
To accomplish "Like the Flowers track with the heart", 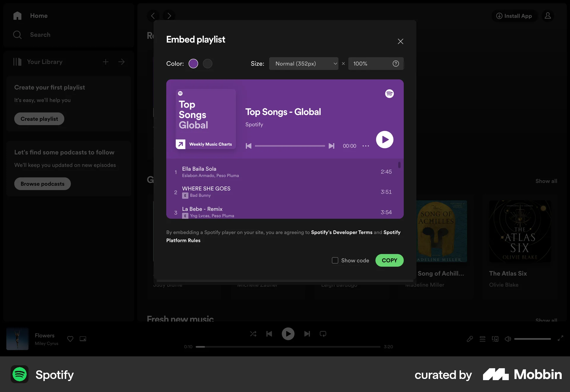I will (x=70, y=339).
